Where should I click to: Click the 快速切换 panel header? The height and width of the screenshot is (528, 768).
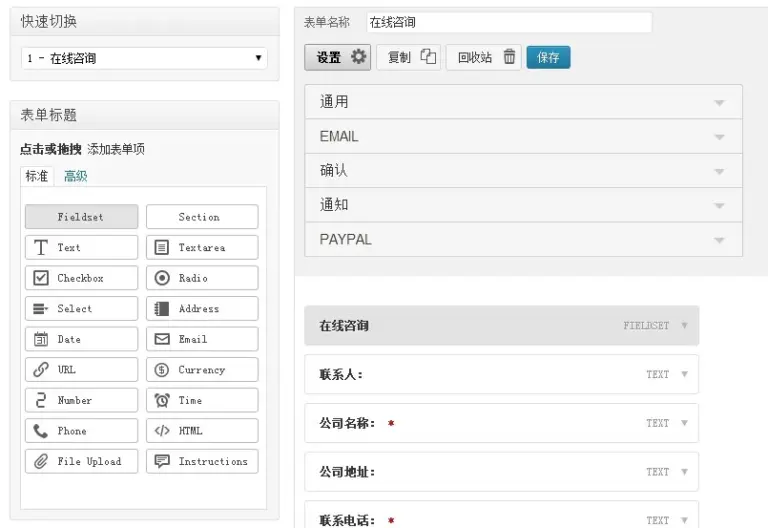144,22
